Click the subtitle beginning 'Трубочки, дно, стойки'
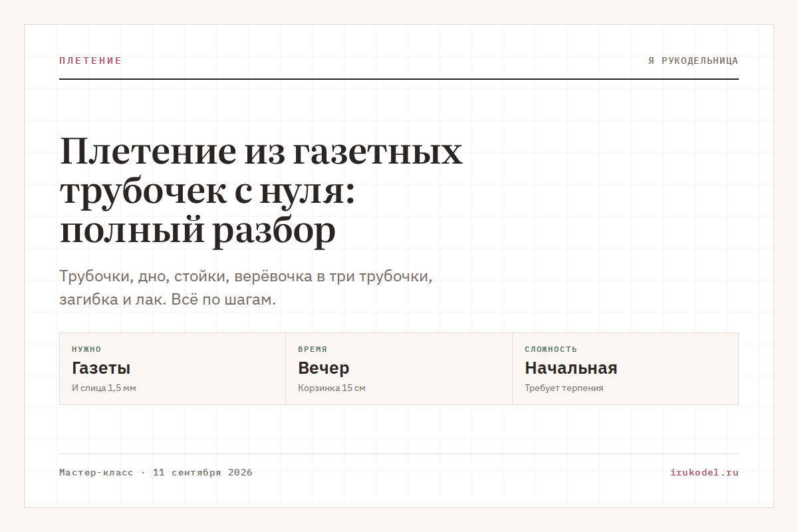Screen dimensions: 798x532 [246, 288]
